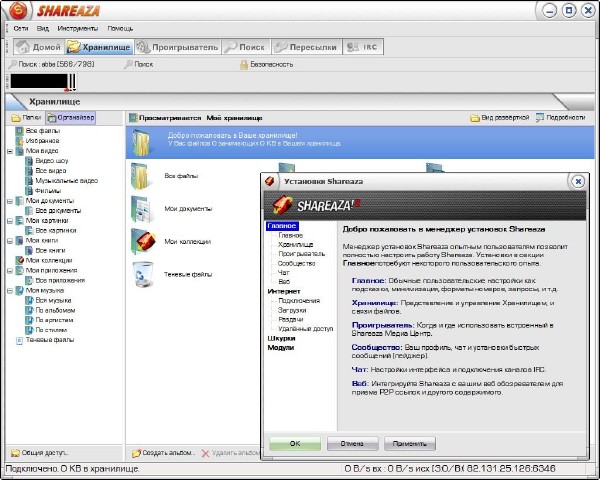This screenshot has height=480, width=600.
Task: Select the Мои коллекции icon in main pane
Action: [144, 241]
